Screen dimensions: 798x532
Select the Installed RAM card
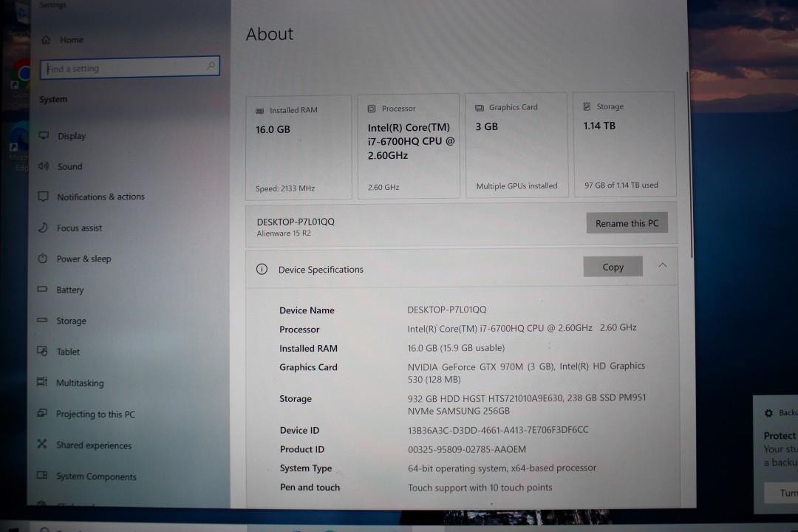[299, 147]
